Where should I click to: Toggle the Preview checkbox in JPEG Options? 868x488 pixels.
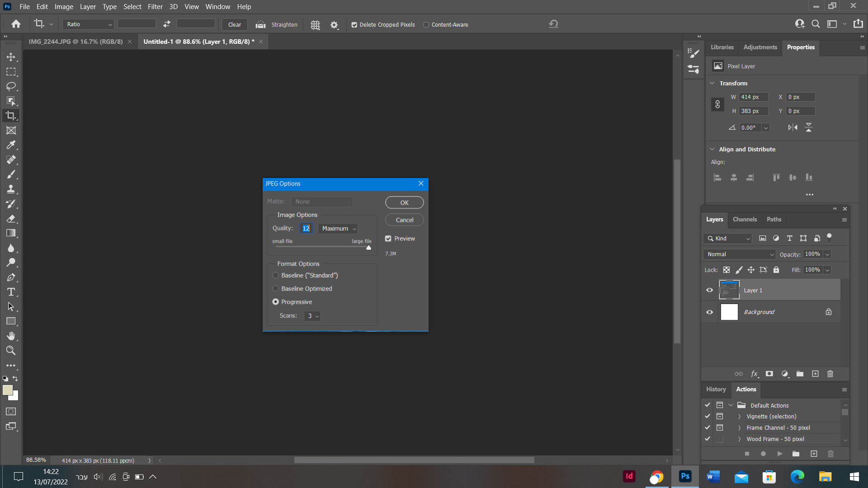pos(388,239)
